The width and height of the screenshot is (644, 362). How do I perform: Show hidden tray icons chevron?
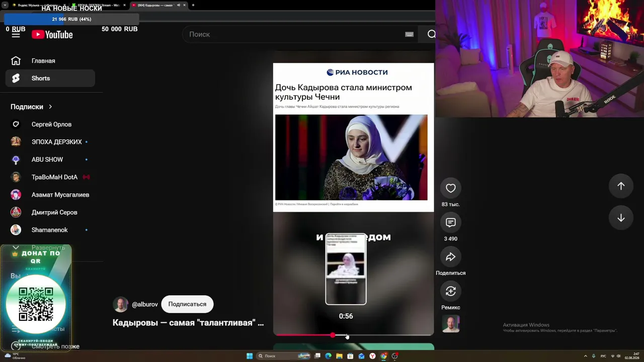585,356
